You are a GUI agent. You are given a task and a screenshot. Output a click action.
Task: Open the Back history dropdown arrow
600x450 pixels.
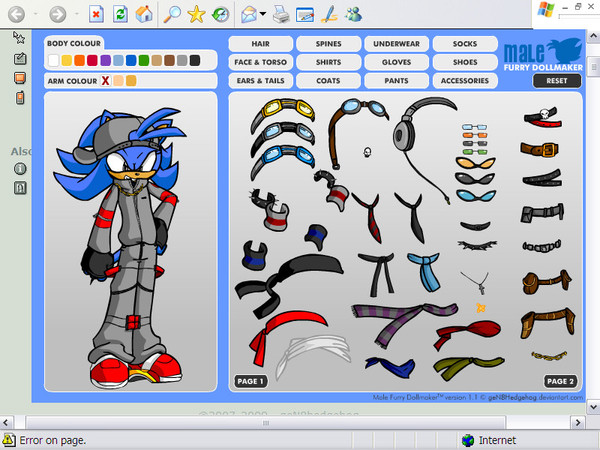click(36, 14)
